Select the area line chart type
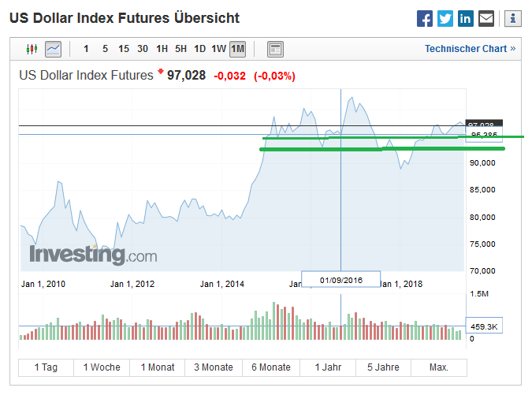This screenshot has height=395, width=532. click(54, 49)
